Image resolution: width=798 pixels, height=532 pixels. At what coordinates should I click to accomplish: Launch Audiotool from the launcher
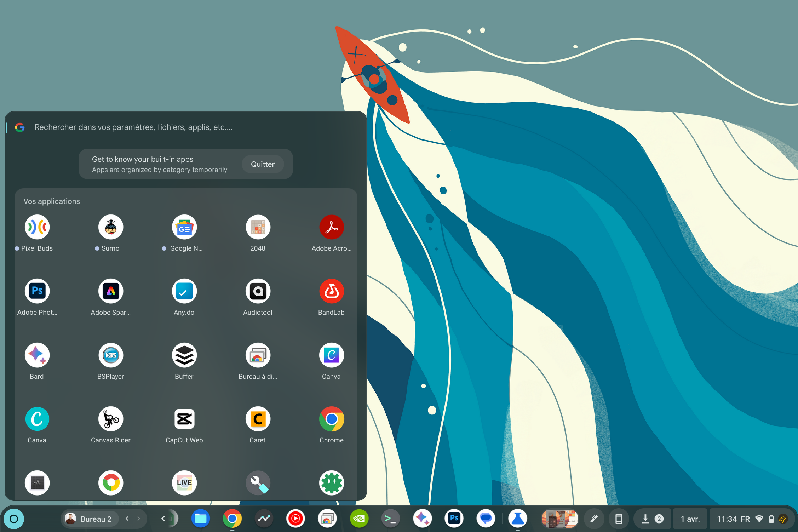pyautogui.click(x=258, y=291)
